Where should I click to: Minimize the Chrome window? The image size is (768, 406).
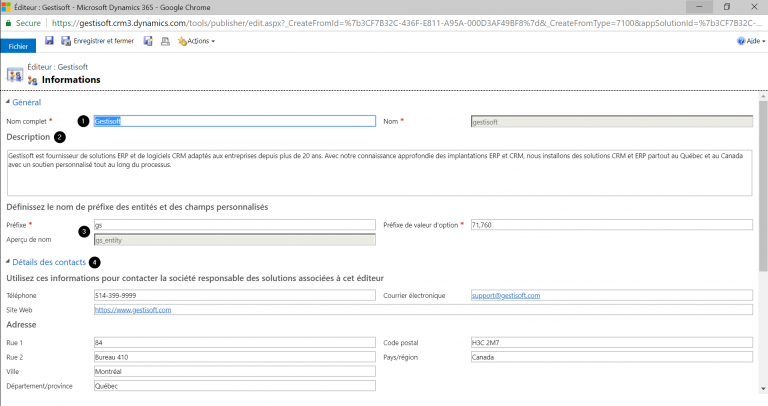pyautogui.click(x=699, y=7)
